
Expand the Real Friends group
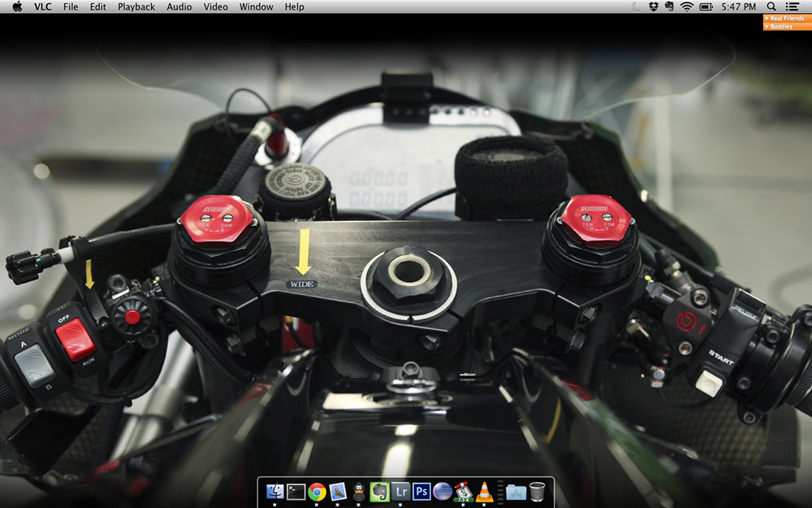[787, 18]
